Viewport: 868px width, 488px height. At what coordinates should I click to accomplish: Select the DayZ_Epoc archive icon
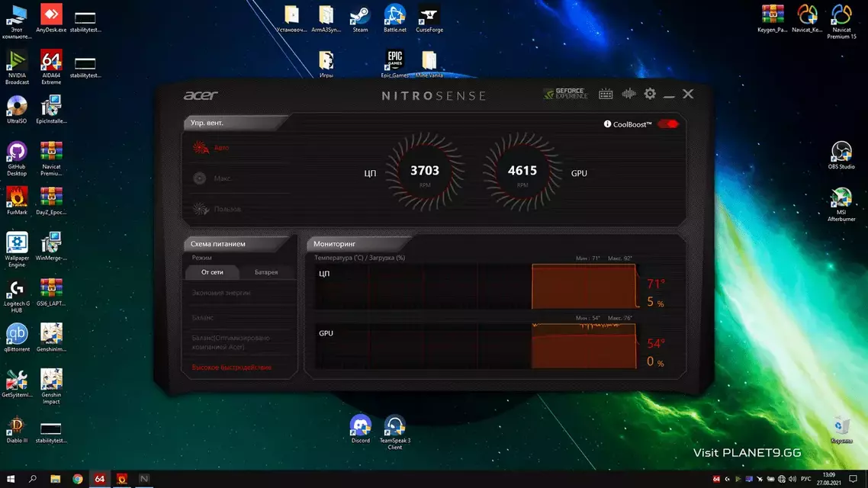(x=51, y=201)
